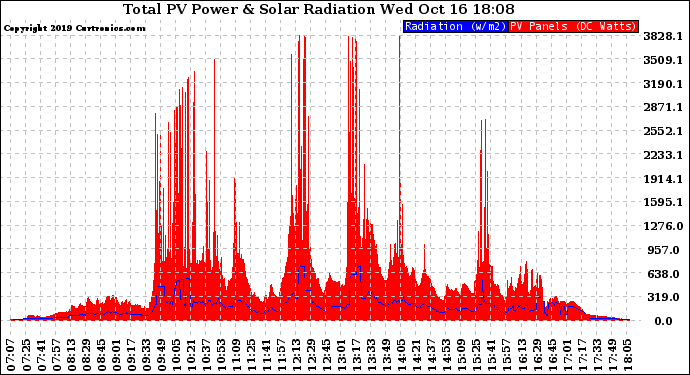Viewport: 690px width, 375px height.
Task: Click the x-axis time label 09:01
Action: tap(116, 355)
